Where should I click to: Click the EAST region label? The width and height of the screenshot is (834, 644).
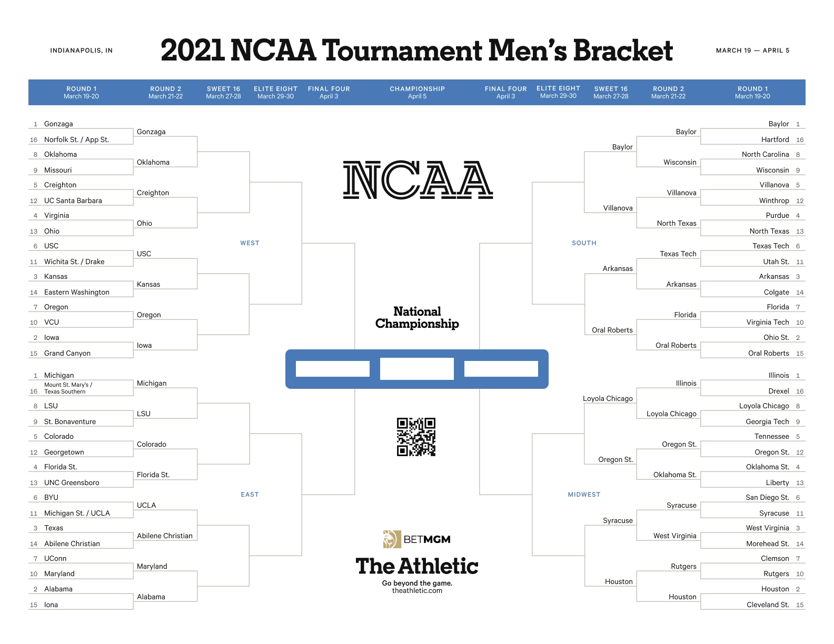250,495
